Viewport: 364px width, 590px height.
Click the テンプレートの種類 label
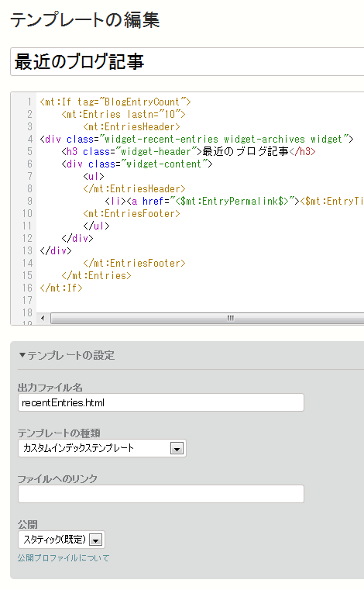[x=59, y=433]
